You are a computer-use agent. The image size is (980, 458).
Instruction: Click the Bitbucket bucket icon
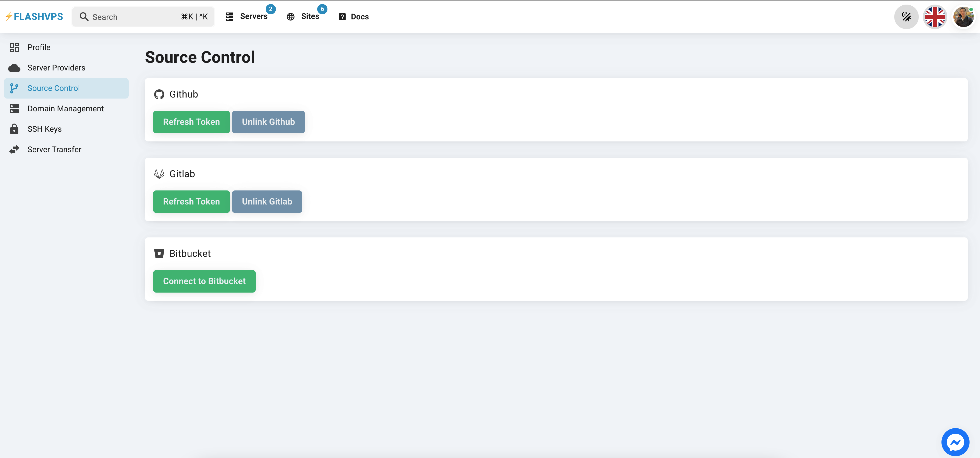[160, 253]
